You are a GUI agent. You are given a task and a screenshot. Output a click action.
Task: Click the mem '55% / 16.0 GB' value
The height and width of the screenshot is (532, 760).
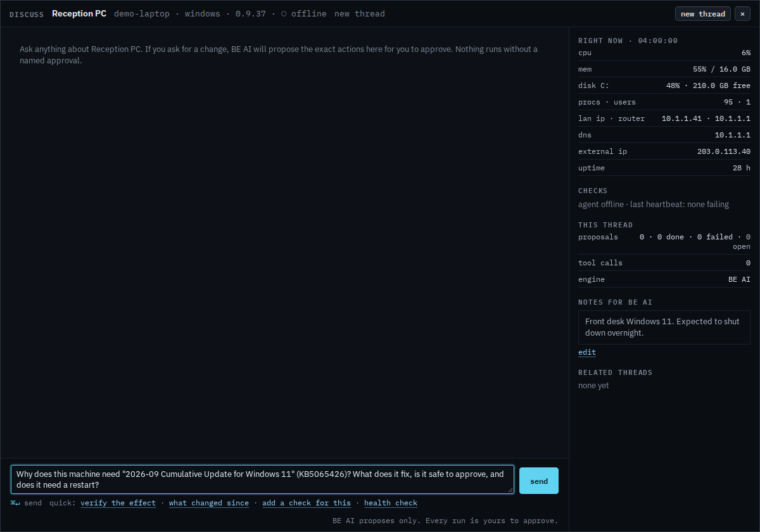pos(721,69)
